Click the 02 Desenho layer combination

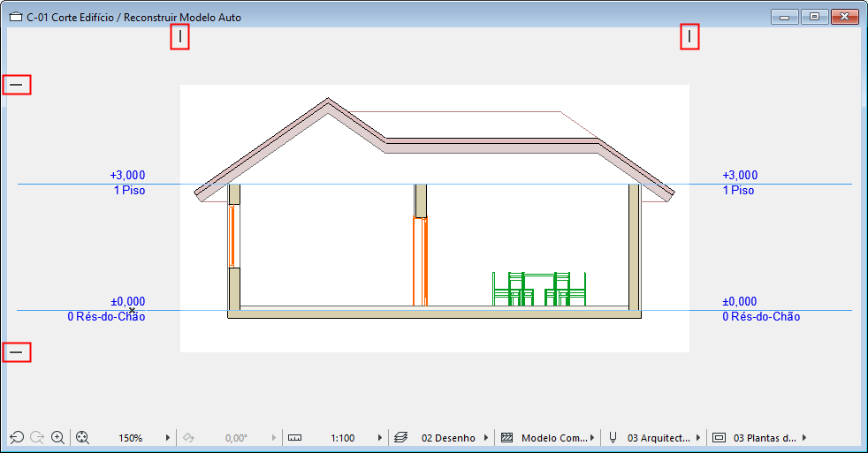tap(448, 438)
